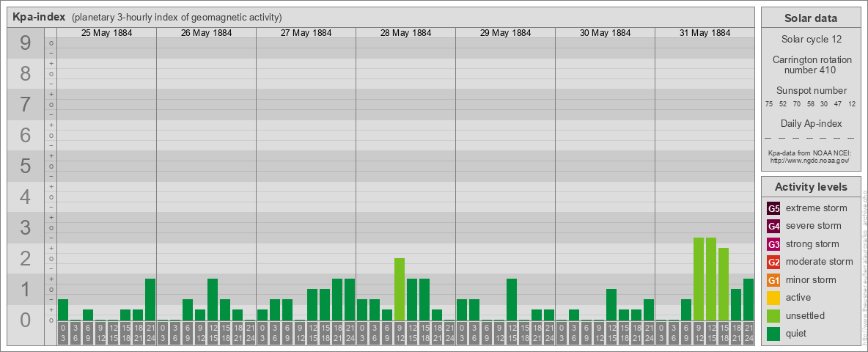This screenshot has width=868, height=352.
Task: Click the G1 minor storm legend icon
Action: [773, 280]
